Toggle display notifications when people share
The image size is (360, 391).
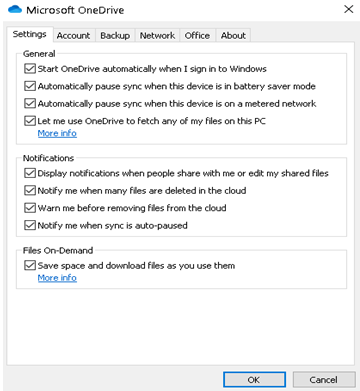[x=30, y=173]
